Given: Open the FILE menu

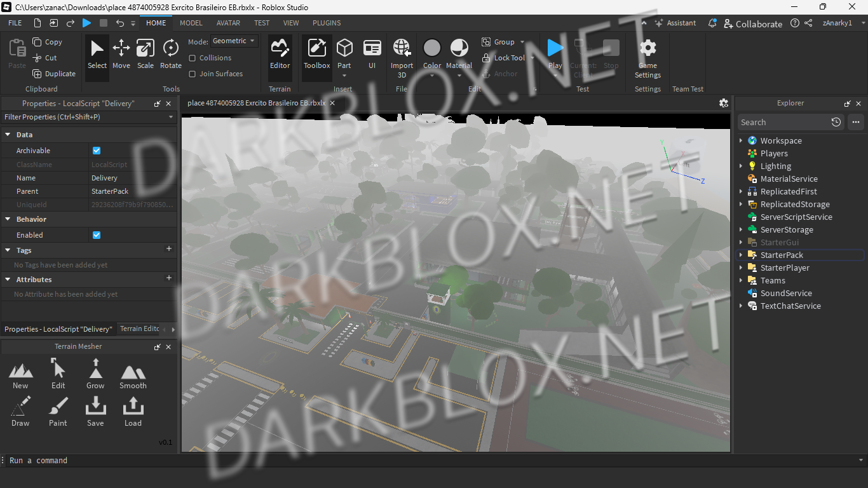Looking at the screenshot, I should (15, 23).
